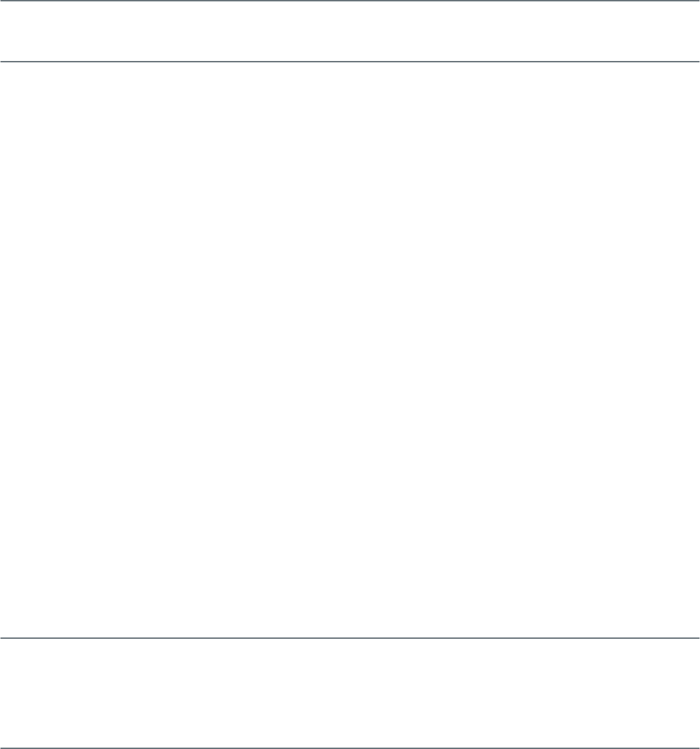Click the divider line below the header band

point(350,62)
